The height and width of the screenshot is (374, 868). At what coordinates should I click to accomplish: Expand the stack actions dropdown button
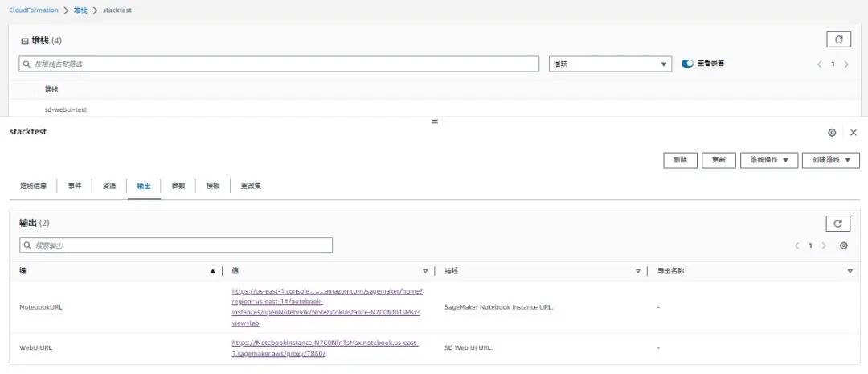pyautogui.click(x=769, y=160)
